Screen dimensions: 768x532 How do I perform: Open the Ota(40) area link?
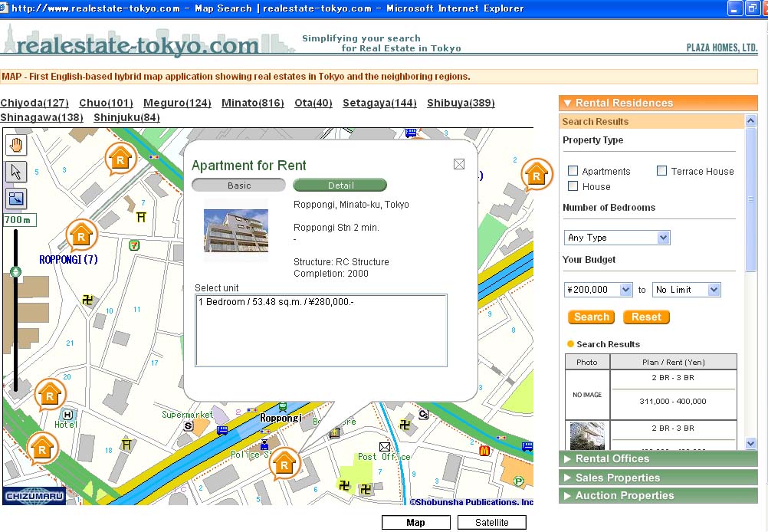point(313,103)
